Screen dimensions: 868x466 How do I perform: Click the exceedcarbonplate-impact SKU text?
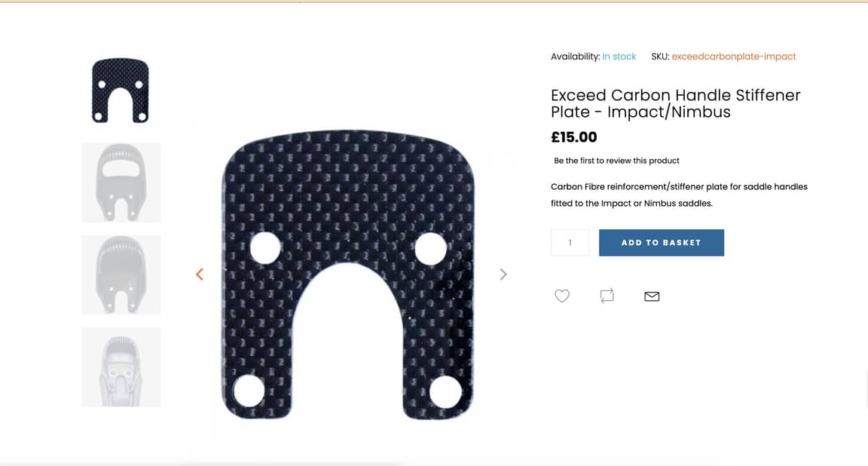[733, 57]
